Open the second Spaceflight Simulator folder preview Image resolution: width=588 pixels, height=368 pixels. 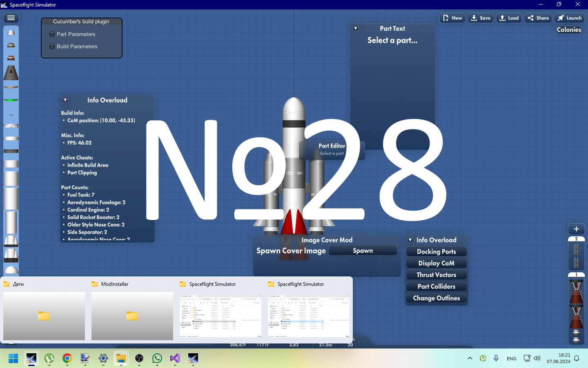[309, 310]
